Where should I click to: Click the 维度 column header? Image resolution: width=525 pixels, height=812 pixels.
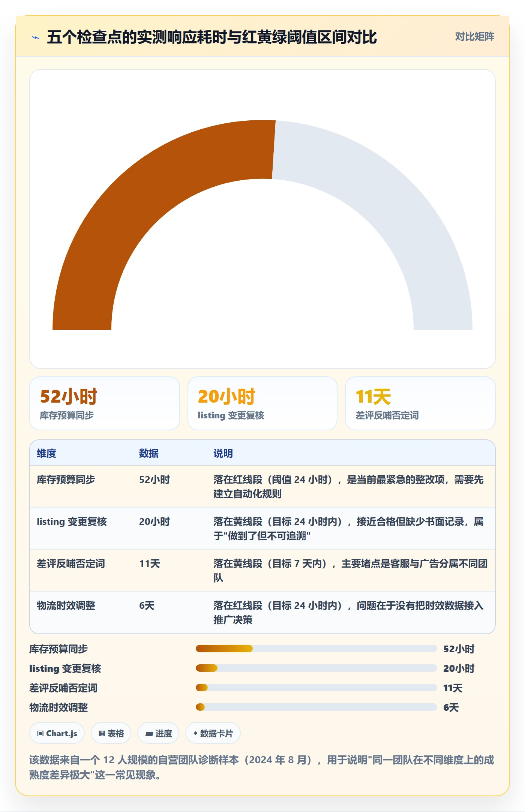click(46, 453)
